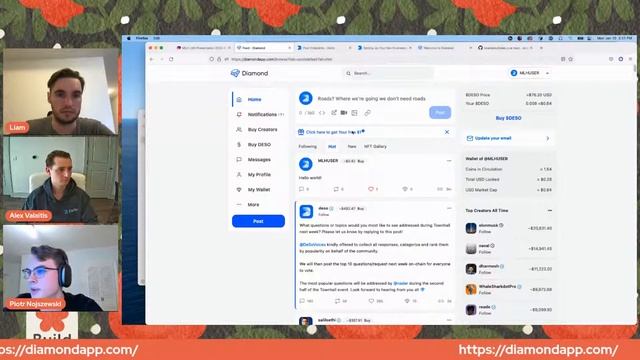Open Update your email arrow

[548, 138]
